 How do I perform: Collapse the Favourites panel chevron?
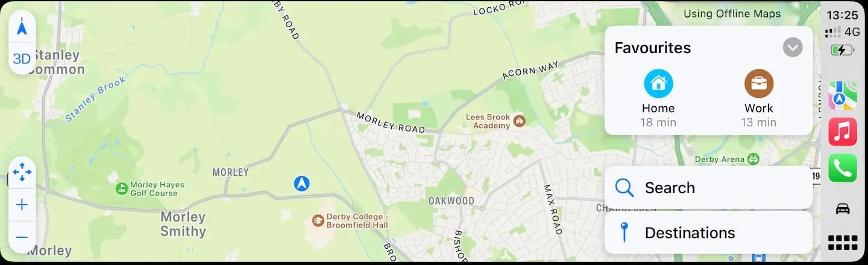[793, 47]
